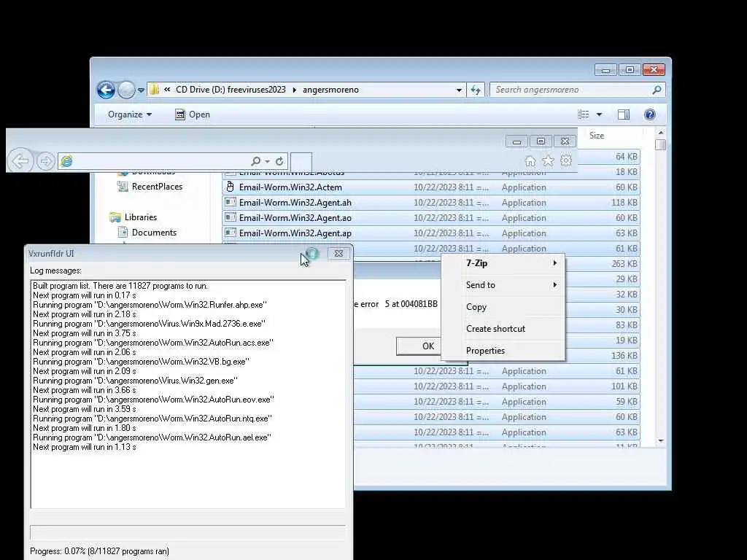The height and width of the screenshot is (560, 747).
Task: Maximize the Internet Explorer window
Action: 541,141
